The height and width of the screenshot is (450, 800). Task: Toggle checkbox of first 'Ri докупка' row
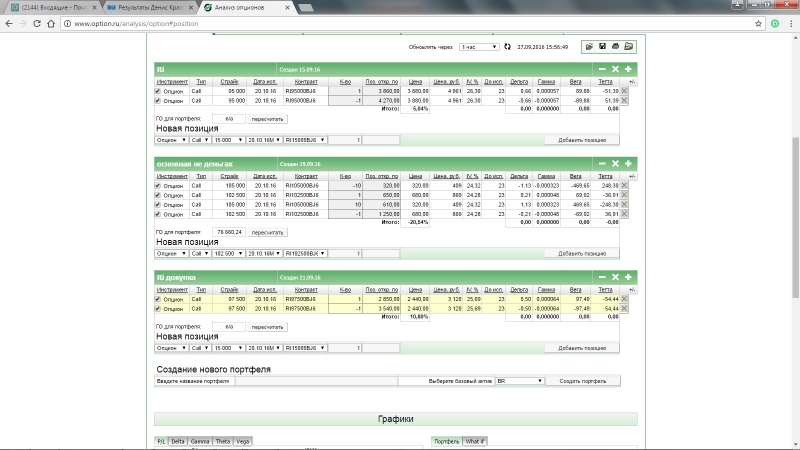click(x=158, y=299)
